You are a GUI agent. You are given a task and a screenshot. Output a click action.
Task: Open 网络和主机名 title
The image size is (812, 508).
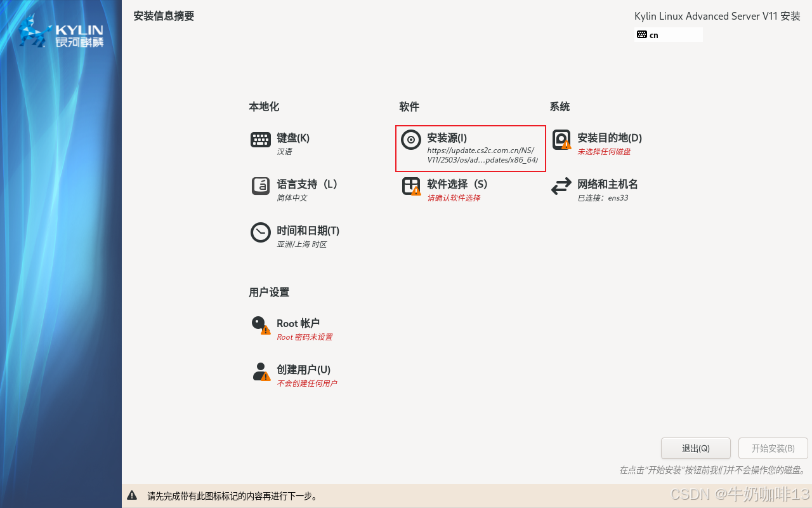click(x=608, y=184)
